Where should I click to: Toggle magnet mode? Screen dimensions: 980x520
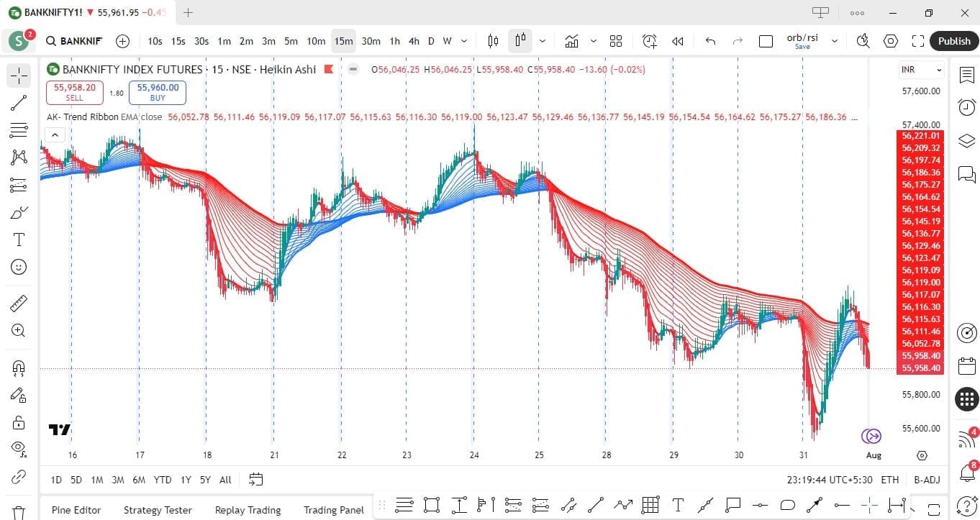click(19, 368)
